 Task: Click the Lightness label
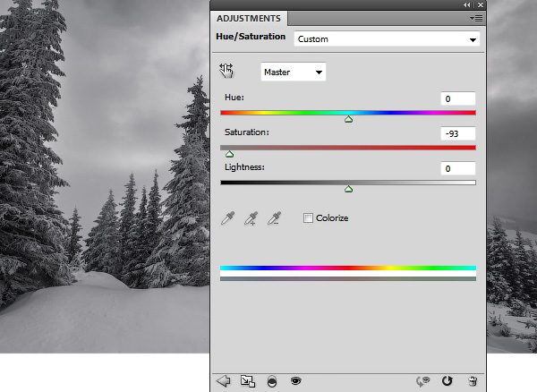(244, 167)
